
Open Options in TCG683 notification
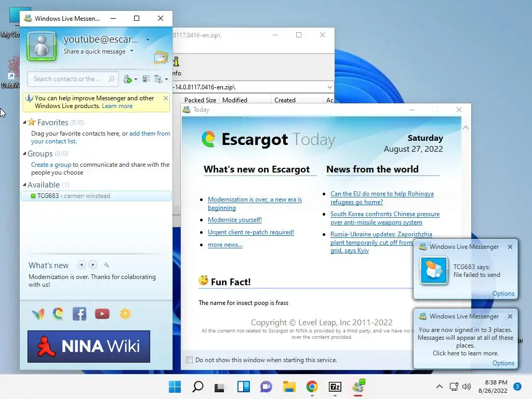coord(503,294)
